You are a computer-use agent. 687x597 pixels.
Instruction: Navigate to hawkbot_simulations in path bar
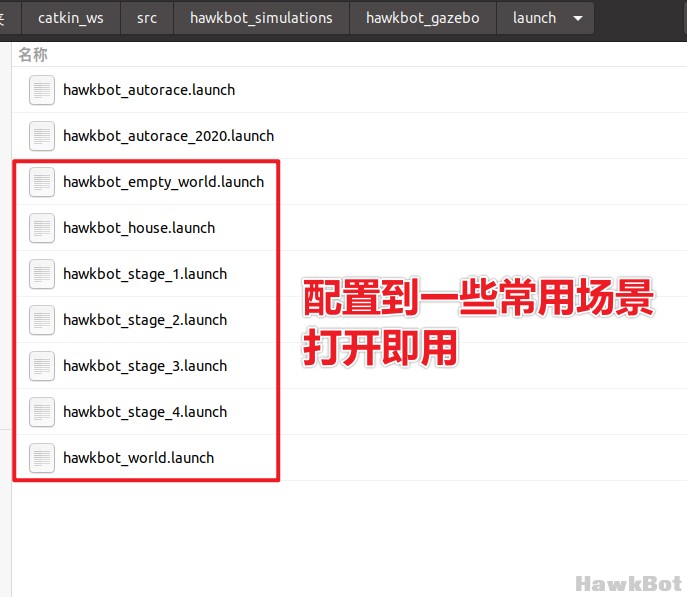(x=261, y=18)
